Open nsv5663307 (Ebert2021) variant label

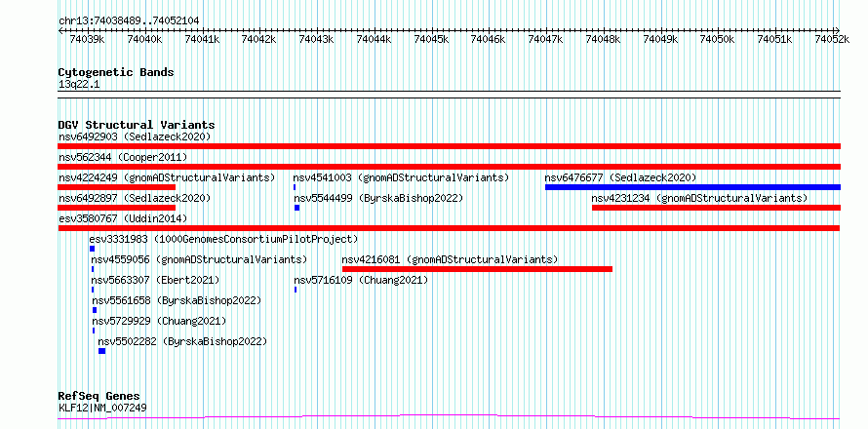point(155,280)
